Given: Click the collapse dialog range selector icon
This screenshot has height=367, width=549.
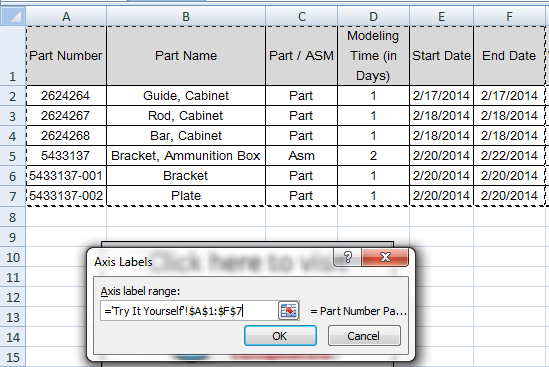Looking at the screenshot, I should point(289,310).
